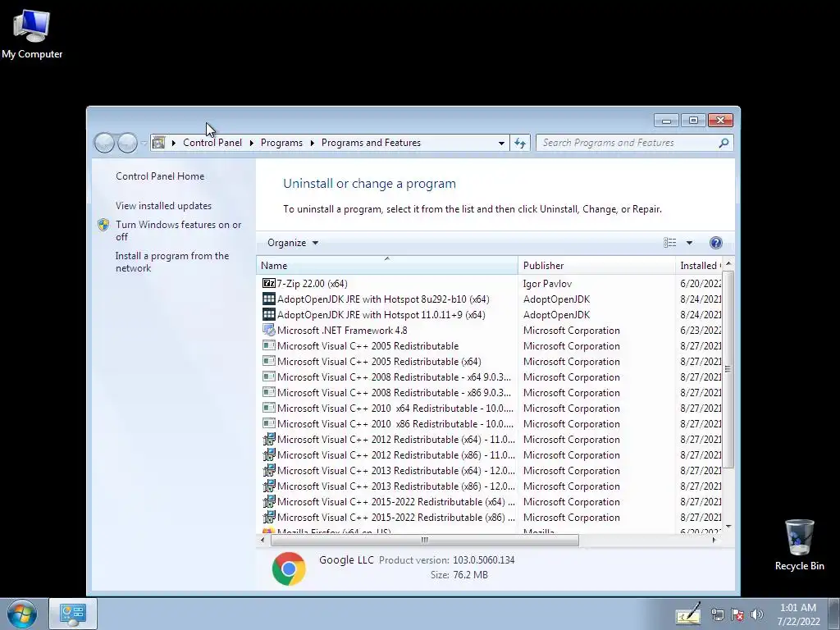The height and width of the screenshot is (630, 840).
Task: Click the Visual C++ 2013 Redistributable (x86) icon
Action: click(x=268, y=486)
